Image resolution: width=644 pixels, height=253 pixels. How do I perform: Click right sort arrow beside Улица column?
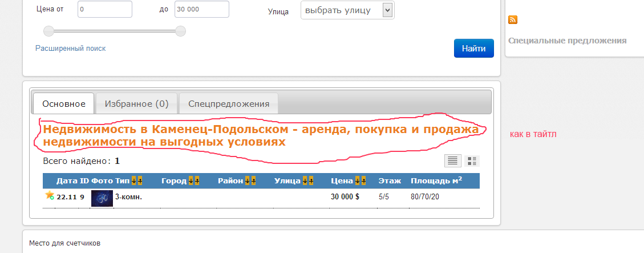click(311, 180)
